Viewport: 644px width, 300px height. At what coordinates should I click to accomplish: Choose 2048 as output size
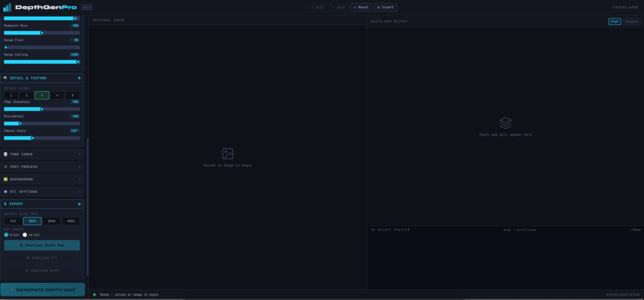point(52,221)
